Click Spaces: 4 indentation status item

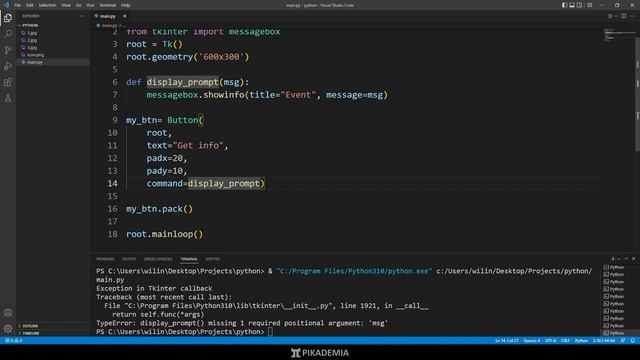pos(531,340)
